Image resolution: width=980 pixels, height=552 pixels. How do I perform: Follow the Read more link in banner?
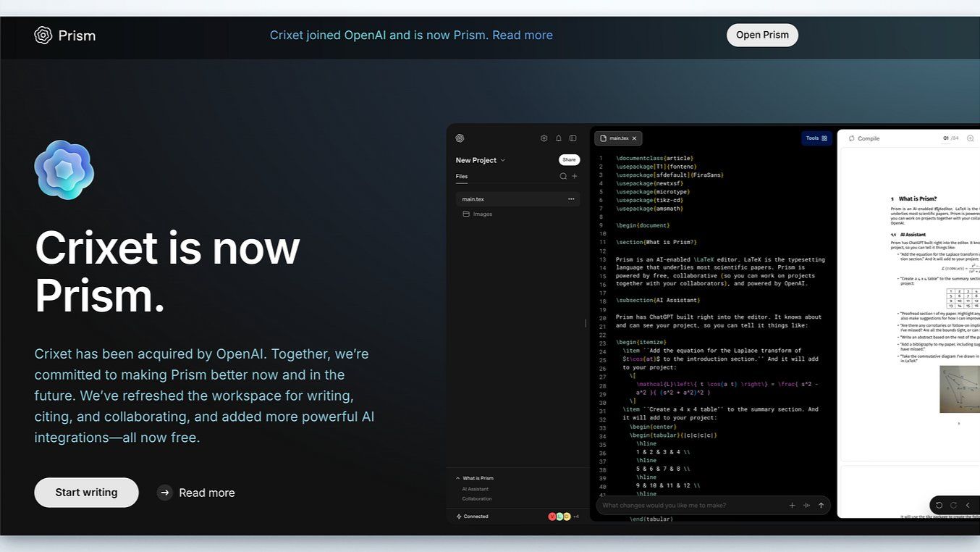coord(522,35)
